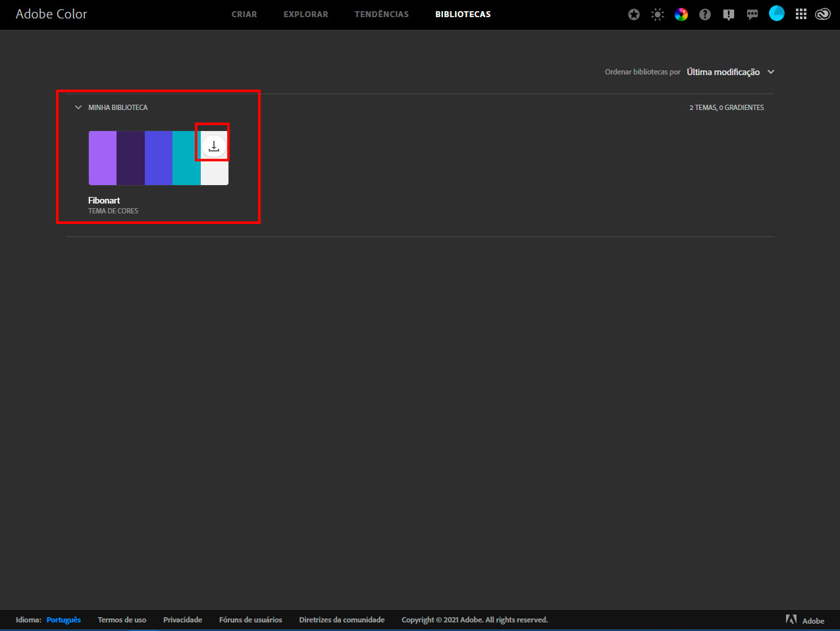Image resolution: width=840 pixels, height=631 pixels.
Task: Click the light purple swatch of Fibonart
Action: click(x=103, y=158)
